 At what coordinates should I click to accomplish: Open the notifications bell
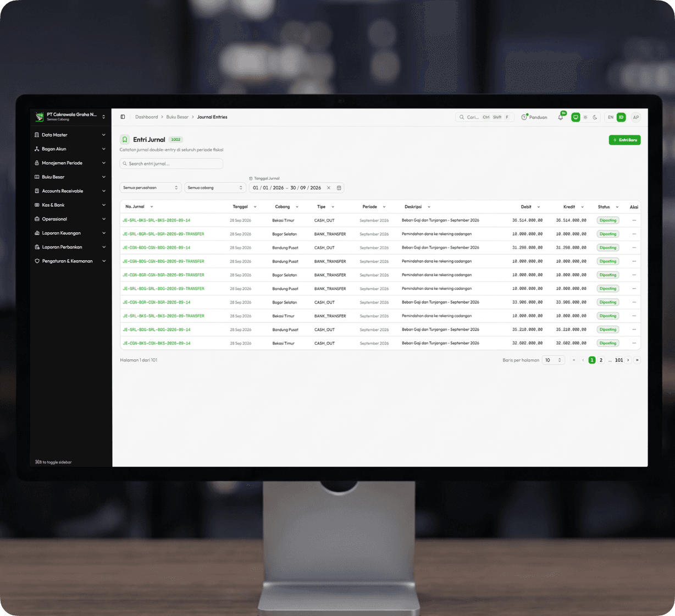pyautogui.click(x=561, y=117)
